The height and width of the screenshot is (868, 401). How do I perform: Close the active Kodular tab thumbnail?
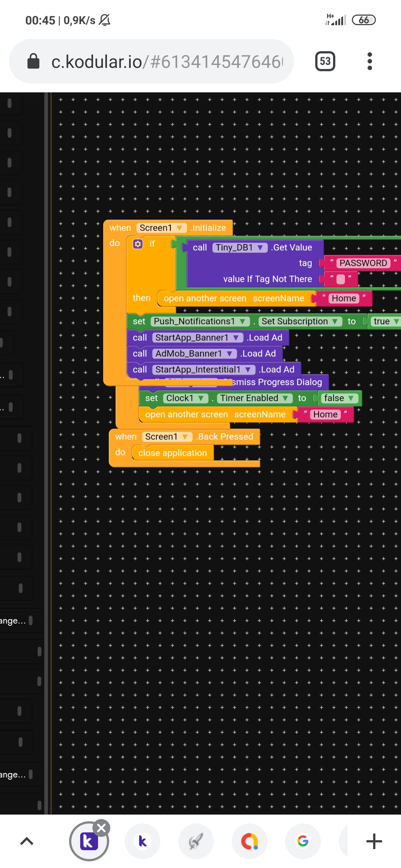click(x=101, y=828)
